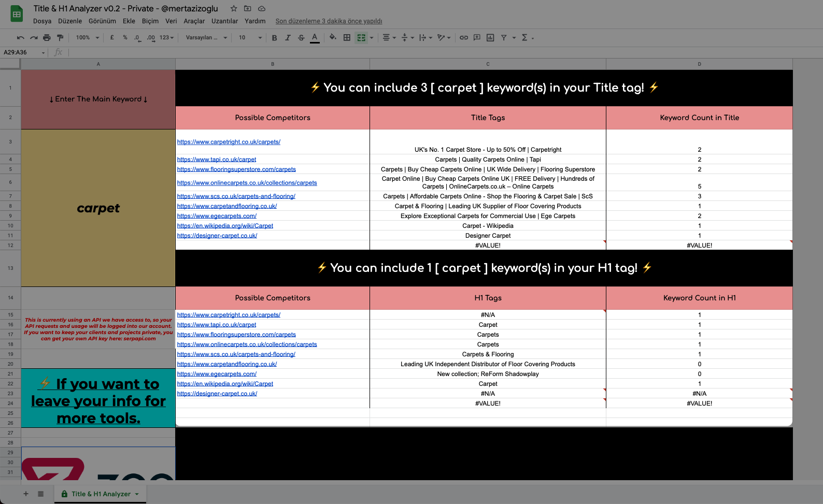The height and width of the screenshot is (504, 823).
Task: Toggle strikethrough formatting
Action: (301, 37)
